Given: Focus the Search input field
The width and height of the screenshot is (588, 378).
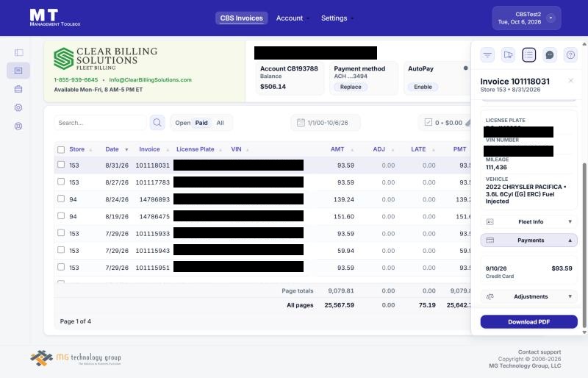Looking at the screenshot, I should click(100, 123).
